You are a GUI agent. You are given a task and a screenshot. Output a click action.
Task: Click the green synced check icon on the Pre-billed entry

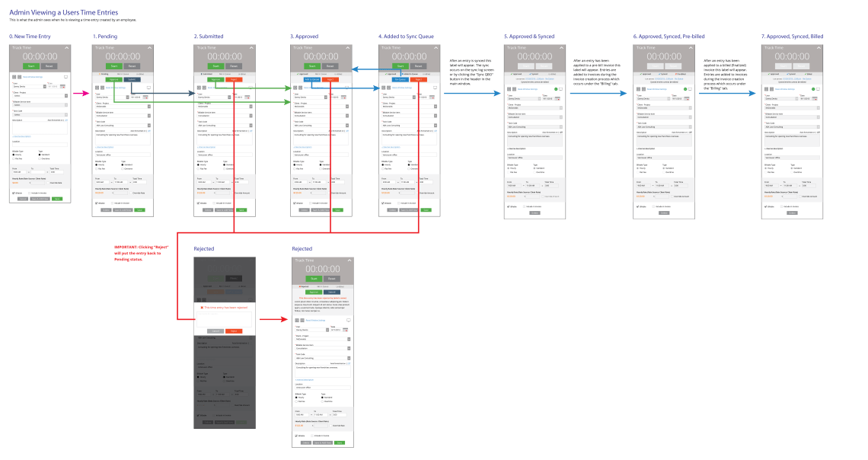pos(685,90)
